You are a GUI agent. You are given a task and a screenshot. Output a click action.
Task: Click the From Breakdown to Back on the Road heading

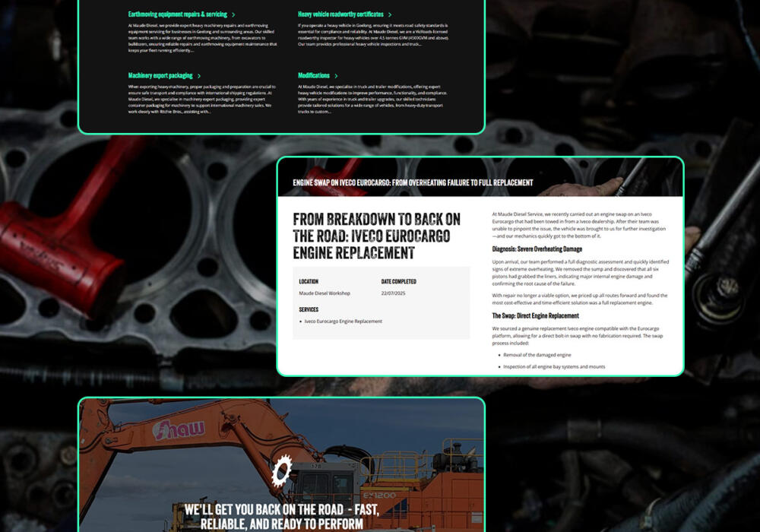(x=377, y=236)
